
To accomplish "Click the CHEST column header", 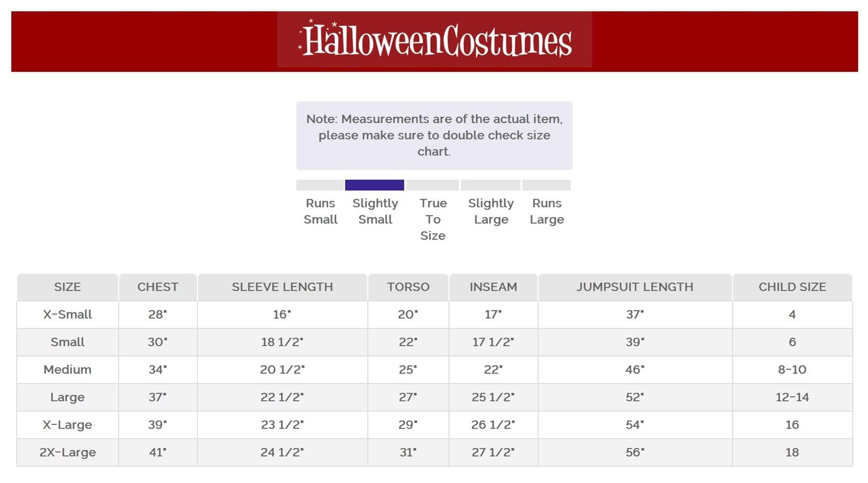I will (158, 287).
